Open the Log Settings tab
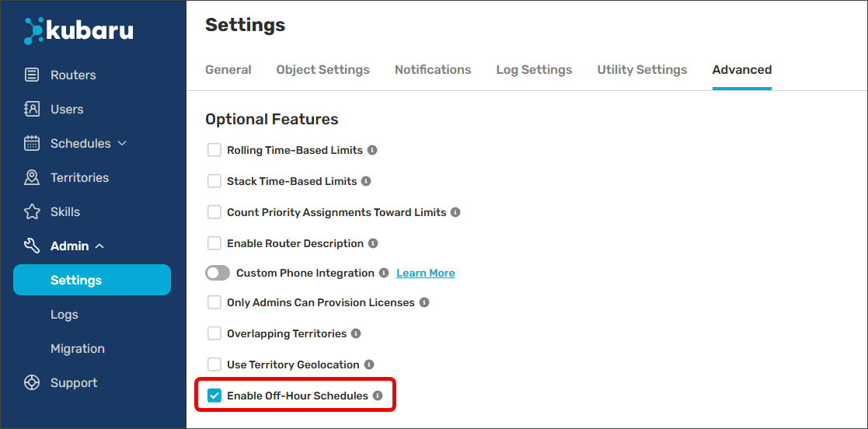868x429 pixels. 534,70
